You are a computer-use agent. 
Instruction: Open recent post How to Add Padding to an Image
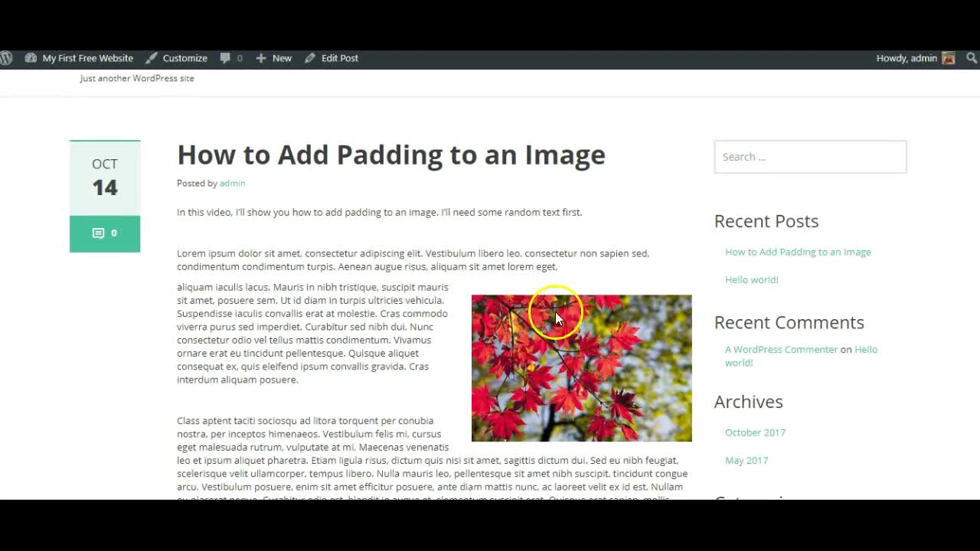[798, 252]
